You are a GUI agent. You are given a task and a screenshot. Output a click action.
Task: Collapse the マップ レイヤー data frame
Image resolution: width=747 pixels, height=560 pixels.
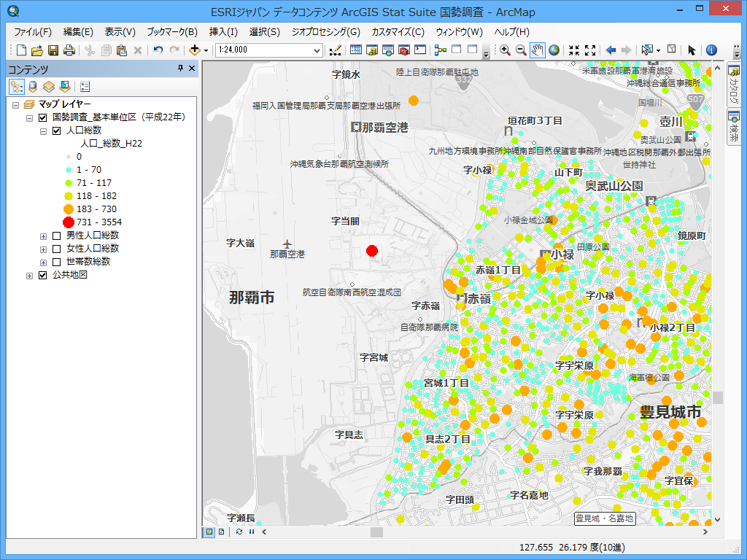(16, 105)
